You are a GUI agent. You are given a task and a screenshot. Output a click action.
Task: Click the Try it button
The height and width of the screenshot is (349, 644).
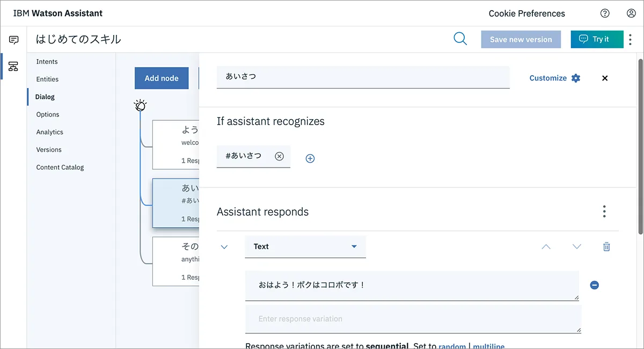(597, 39)
